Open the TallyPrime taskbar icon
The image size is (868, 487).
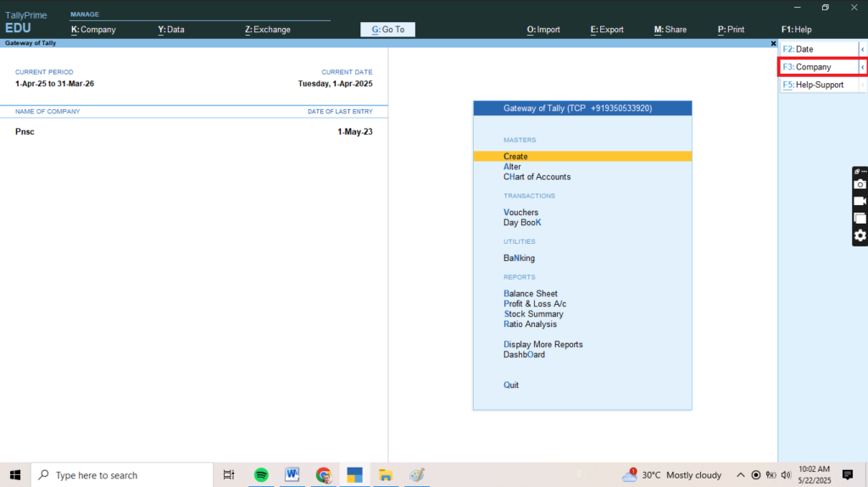[x=355, y=475]
